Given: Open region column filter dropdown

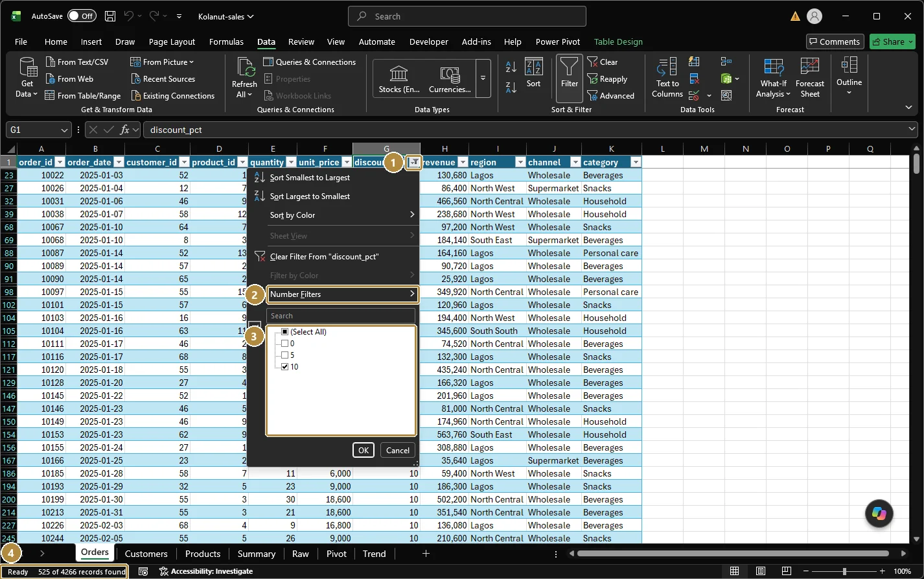Looking at the screenshot, I should 520,162.
